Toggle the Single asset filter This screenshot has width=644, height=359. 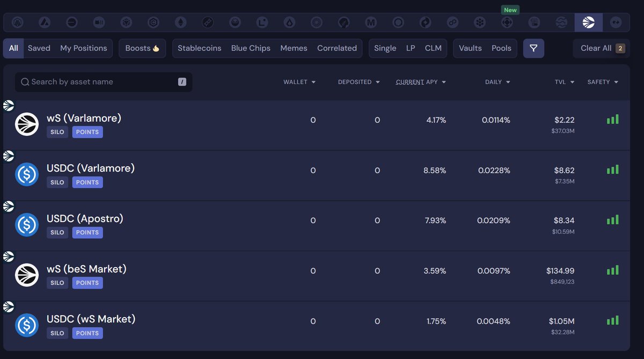click(385, 48)
